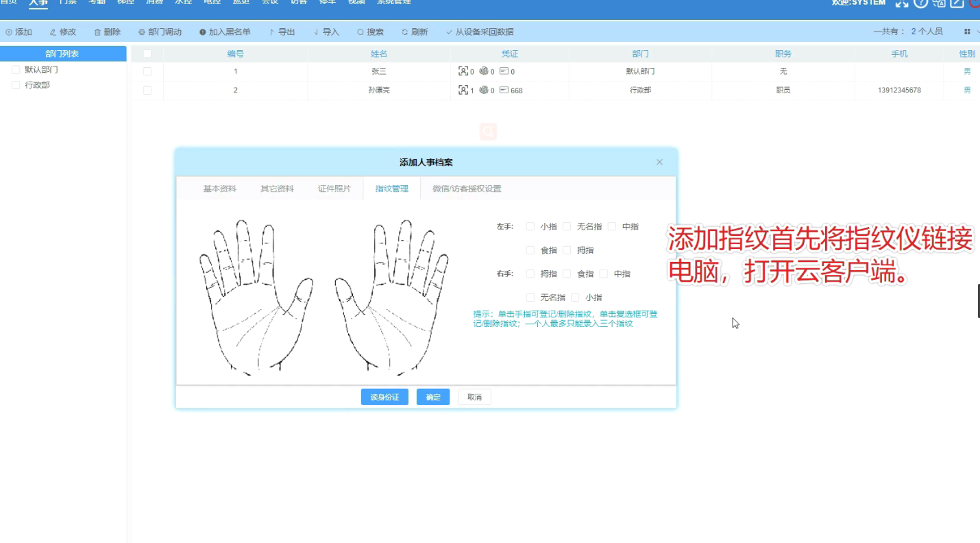Click the fullscreen icon in the top header
Image resolution: width=980 pixels, height=543 pixels.
(x=902, y=3)
